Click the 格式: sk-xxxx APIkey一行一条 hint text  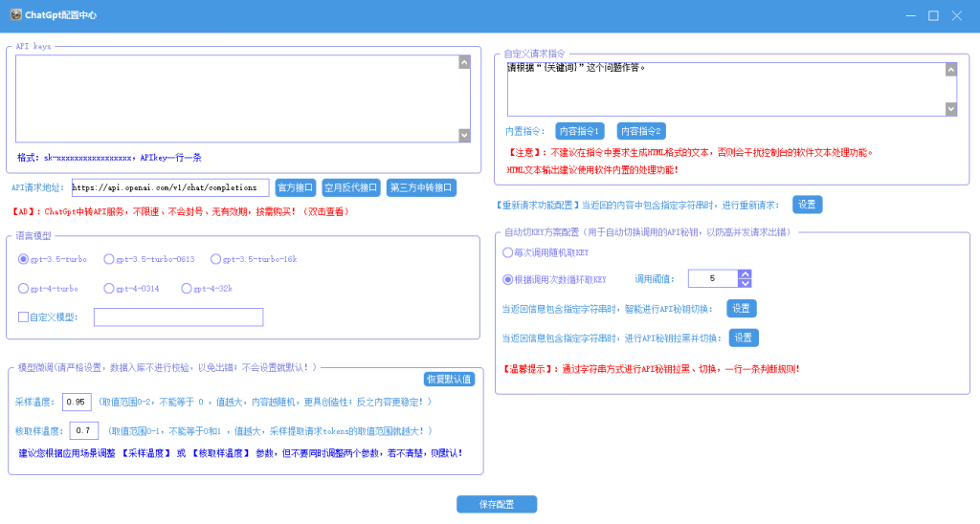pyautogui.click(x=109, y=158)
